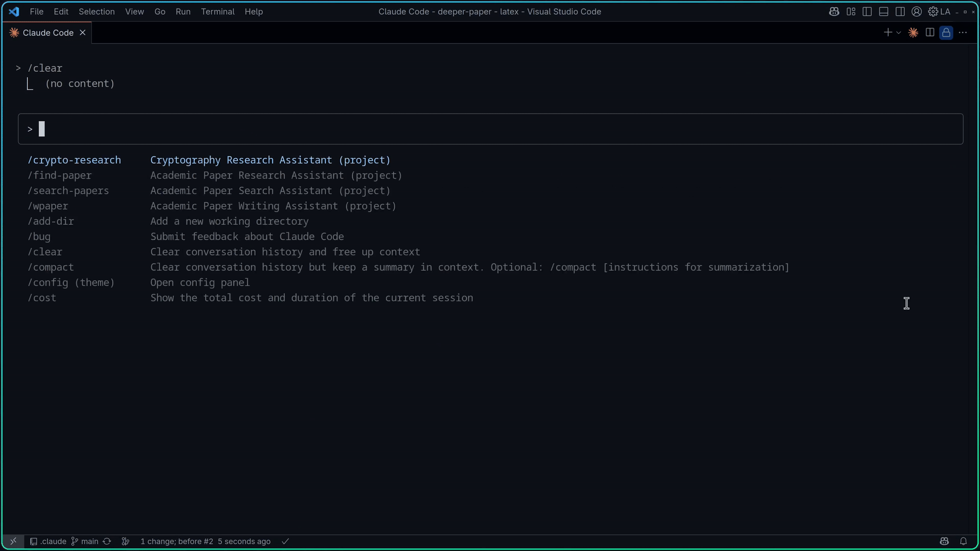
Task: Open the main branch picker
Action: (x=85, y=541)
